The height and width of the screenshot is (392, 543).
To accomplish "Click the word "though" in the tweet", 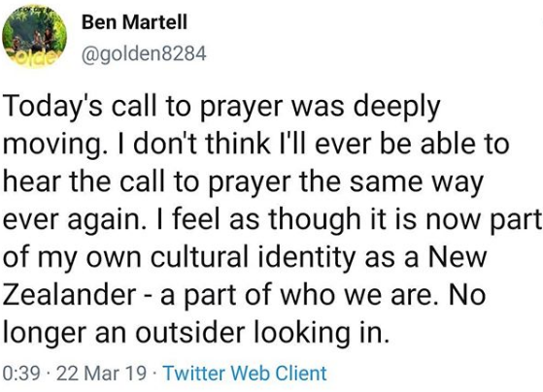I will [x=315, y=220].
